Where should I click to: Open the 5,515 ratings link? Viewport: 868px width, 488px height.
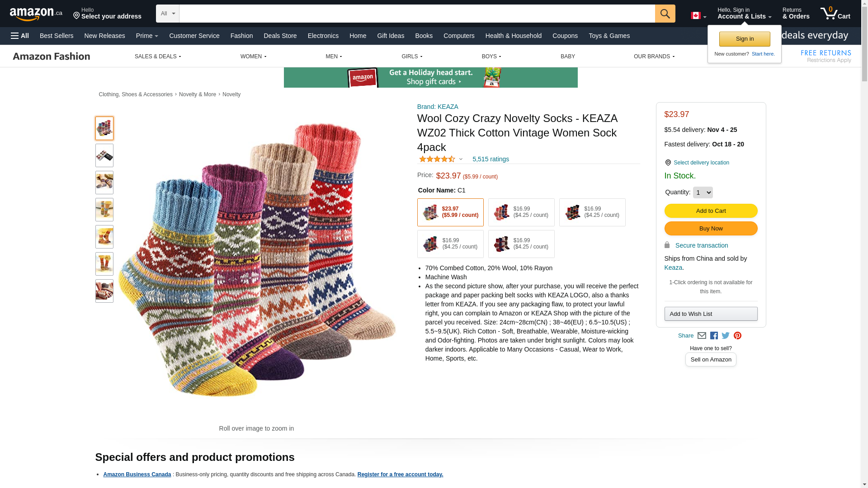pos(491,159)
